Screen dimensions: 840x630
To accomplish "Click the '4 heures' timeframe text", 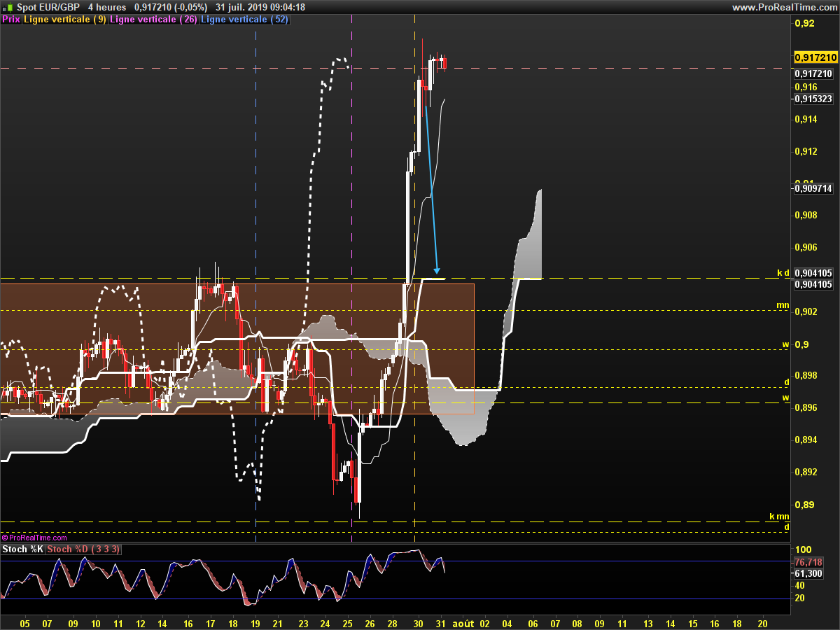I will click(x=107, y=7).
